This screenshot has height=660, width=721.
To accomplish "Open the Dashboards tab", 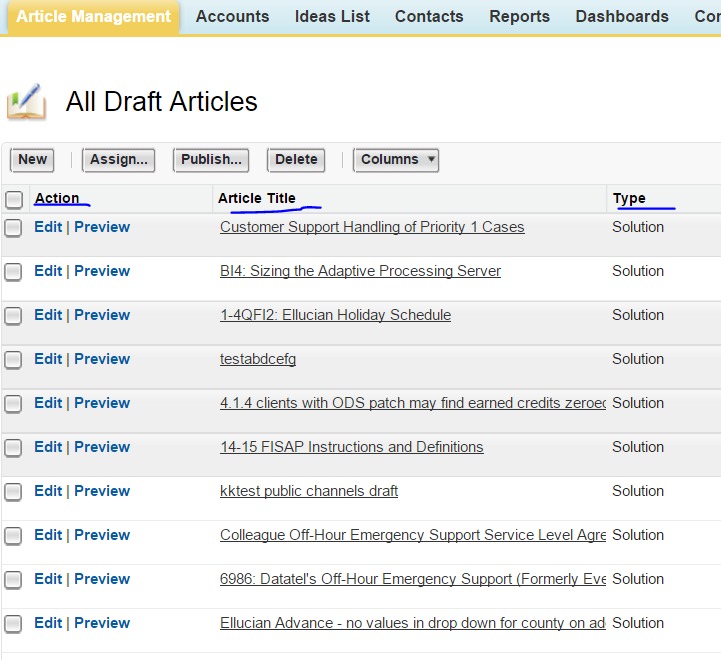I will pyautogui.click(x=622, y=17).
